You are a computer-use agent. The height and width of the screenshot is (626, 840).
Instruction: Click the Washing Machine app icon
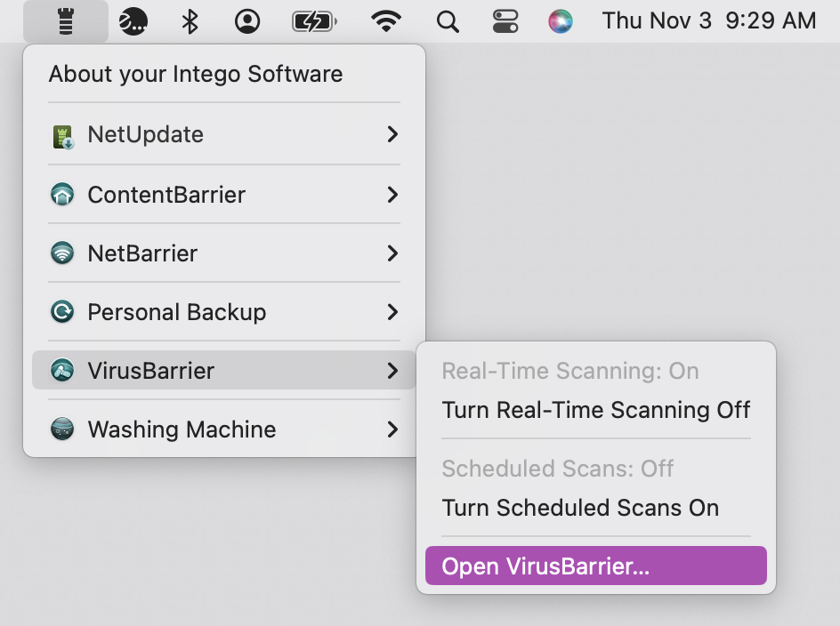tap(62, 429)
